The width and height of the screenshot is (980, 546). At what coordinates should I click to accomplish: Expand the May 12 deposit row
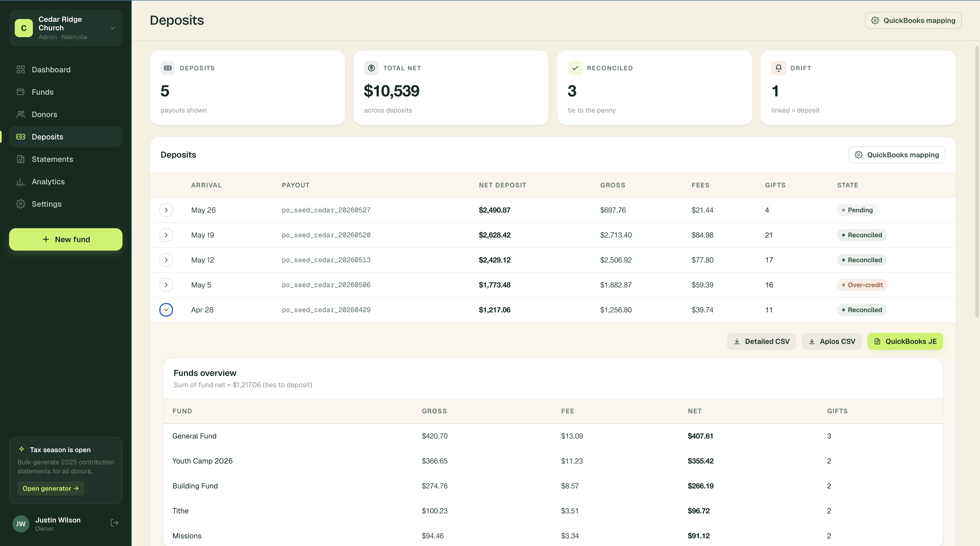[166, 260]
